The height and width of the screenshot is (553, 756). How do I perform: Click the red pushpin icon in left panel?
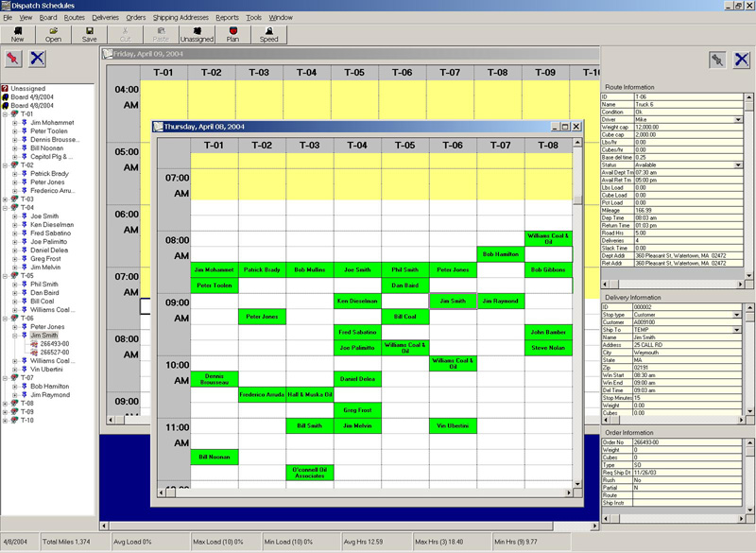tap(13, 59)
